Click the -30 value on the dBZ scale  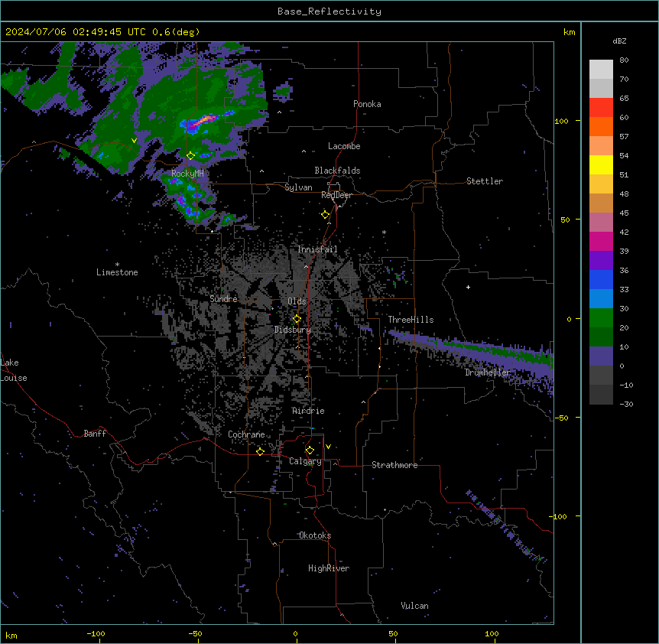point(626,404)
